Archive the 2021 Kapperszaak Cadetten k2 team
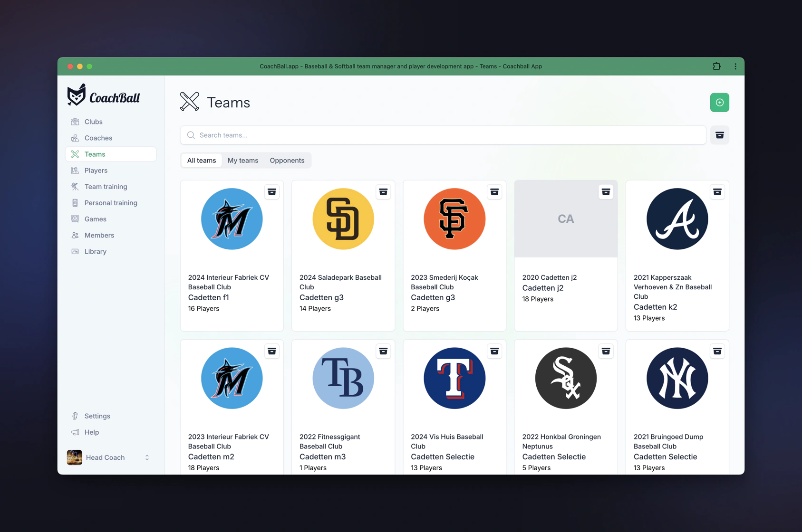 pyautogui.click(x=717, y=191)
